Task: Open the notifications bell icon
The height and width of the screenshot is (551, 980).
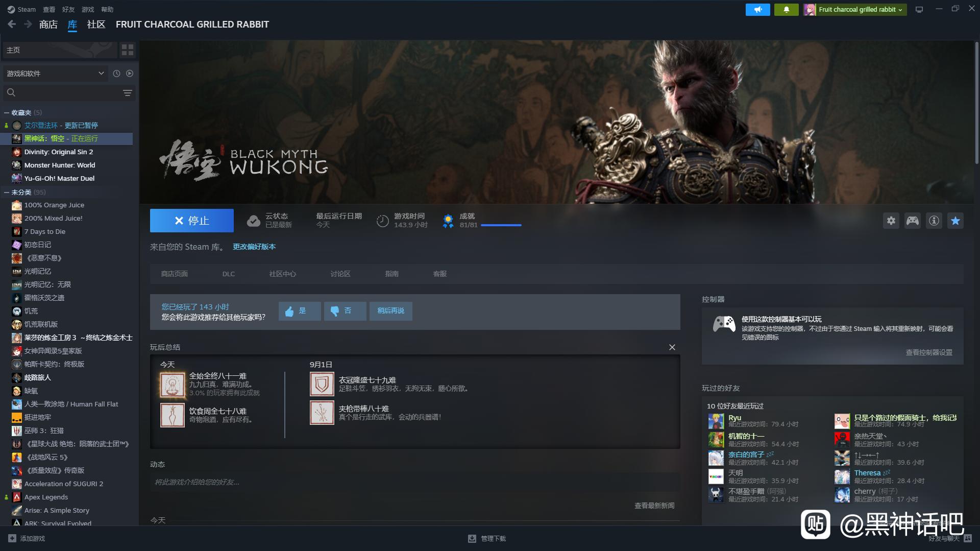Action: coord(786,9)
